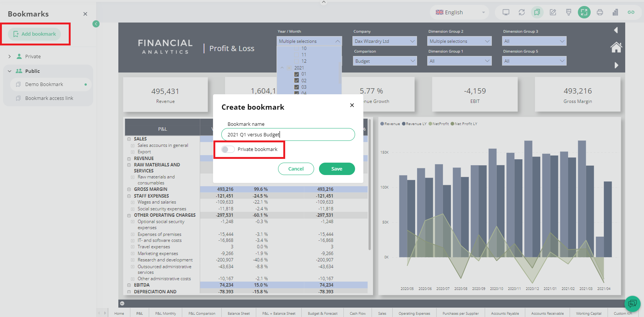
Task: Close the Bookmarks panel
Action: coord(85,14)
